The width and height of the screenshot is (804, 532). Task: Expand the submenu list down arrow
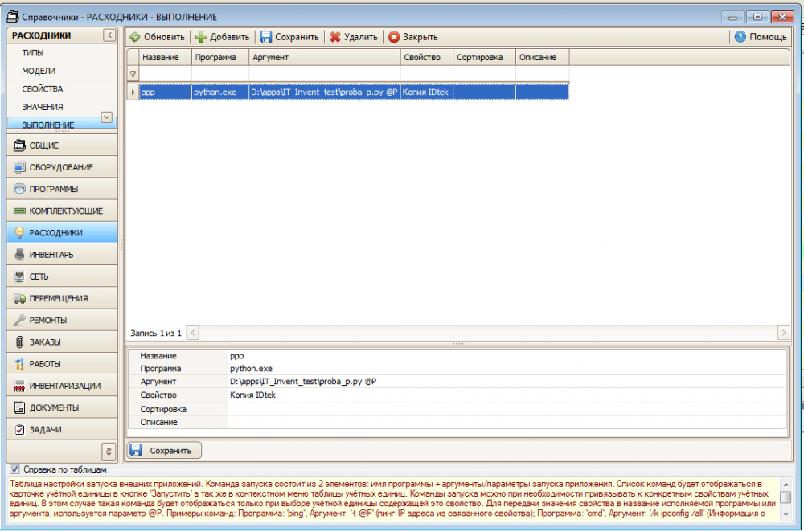(107, 117)
